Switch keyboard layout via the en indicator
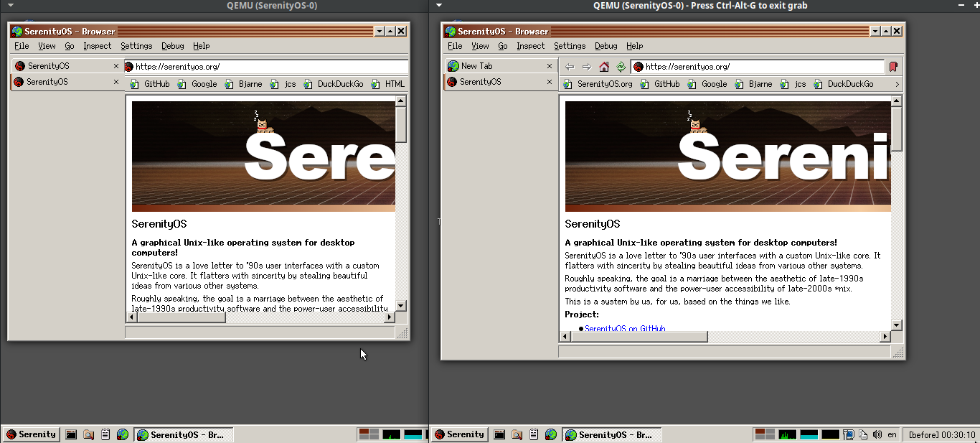The image size is (980, 443). (x=892, y=434)
